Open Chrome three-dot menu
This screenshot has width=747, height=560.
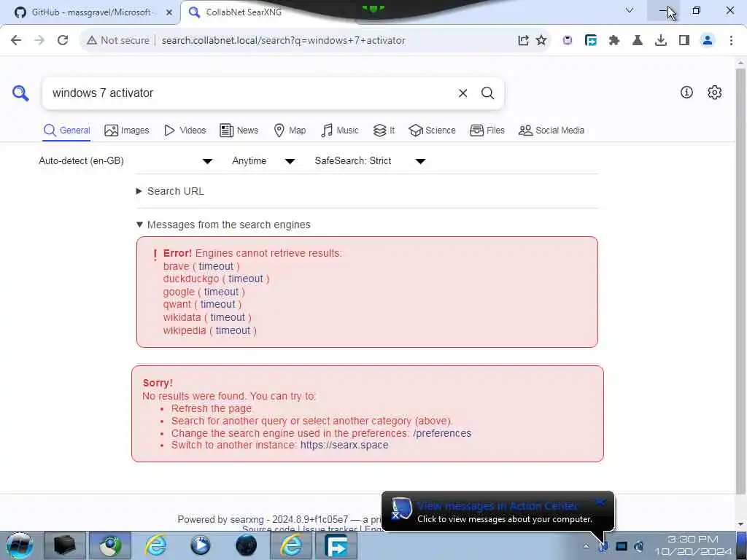[731, 41]
